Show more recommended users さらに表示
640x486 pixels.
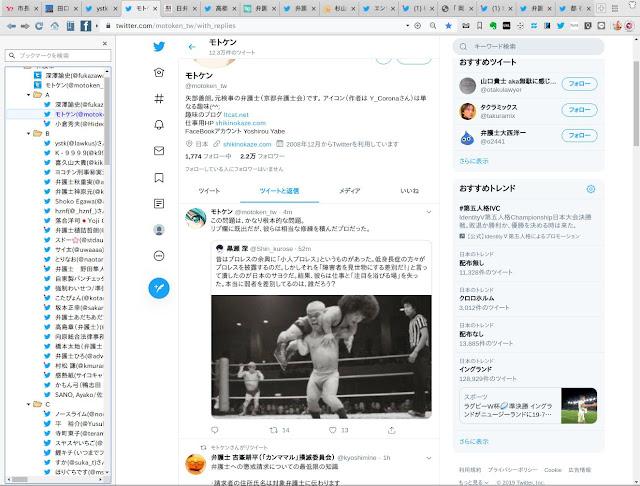pos(473,161)
